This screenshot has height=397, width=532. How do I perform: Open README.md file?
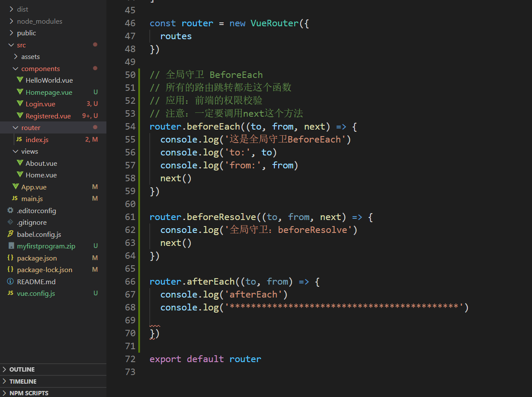coord(36,282)
